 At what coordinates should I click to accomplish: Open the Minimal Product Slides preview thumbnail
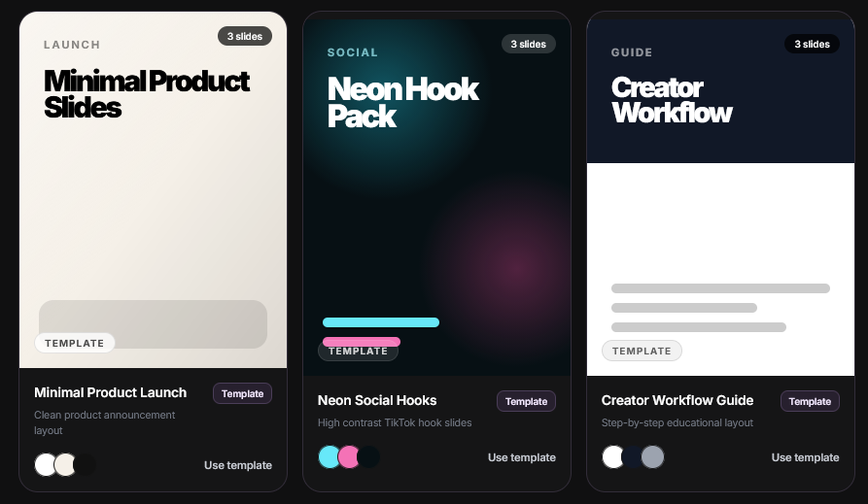[x=154, y=189]
